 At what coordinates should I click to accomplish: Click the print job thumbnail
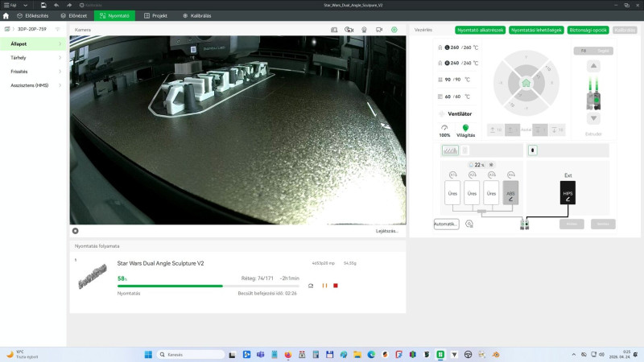pyautogui.click(x=93, y=277)
